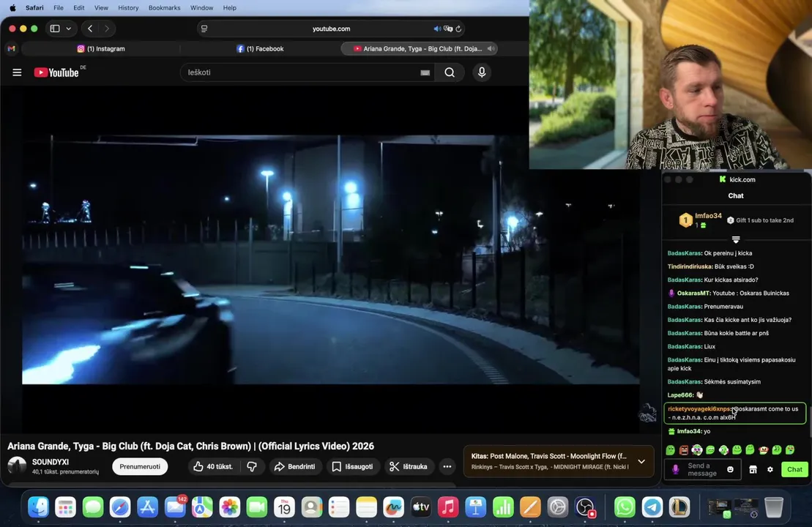Click OskarasMT username in chat
Image resolution: width=812 pixels, height=527 pixels.
tap(693, 293)
